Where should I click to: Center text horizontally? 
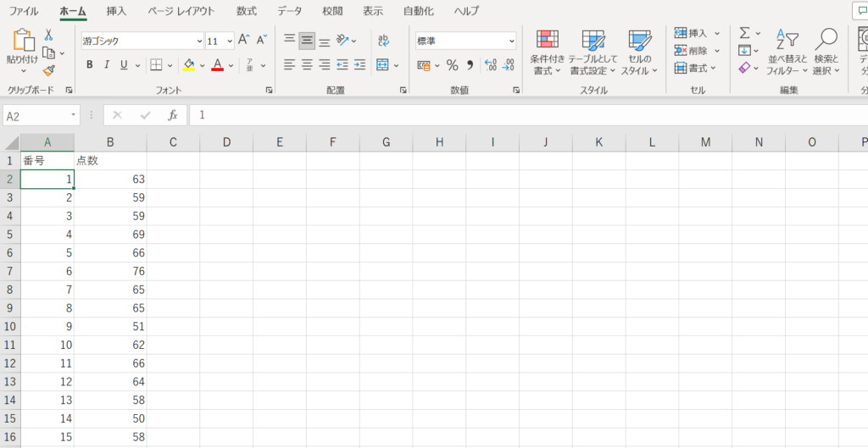[307, 64]
